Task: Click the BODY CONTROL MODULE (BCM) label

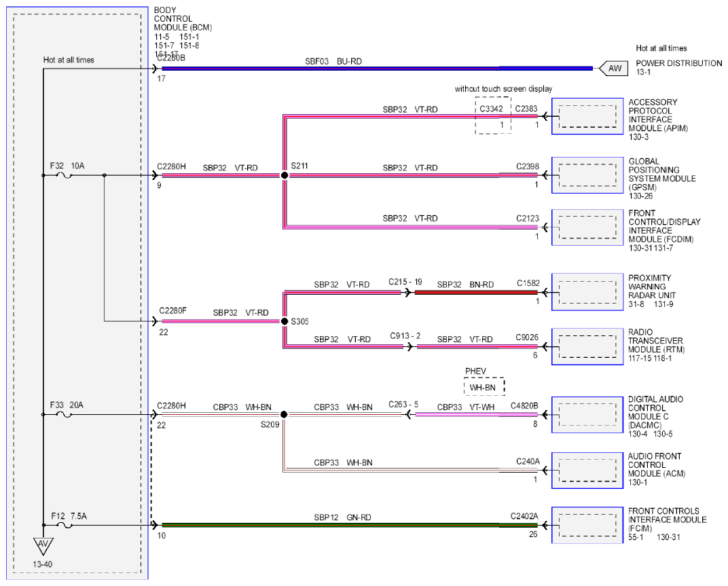Action: [x=183, y=18]
